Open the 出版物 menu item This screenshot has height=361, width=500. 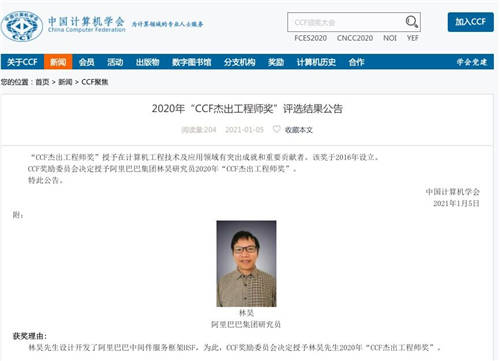(x=148, y=62)
